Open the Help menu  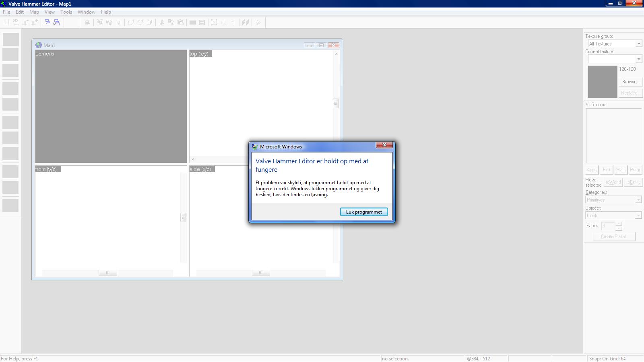106,12
